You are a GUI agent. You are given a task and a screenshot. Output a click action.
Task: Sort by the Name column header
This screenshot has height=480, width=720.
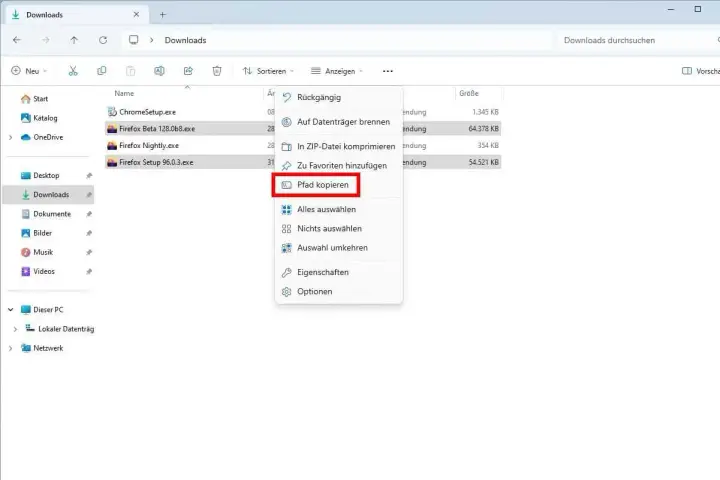124,93
